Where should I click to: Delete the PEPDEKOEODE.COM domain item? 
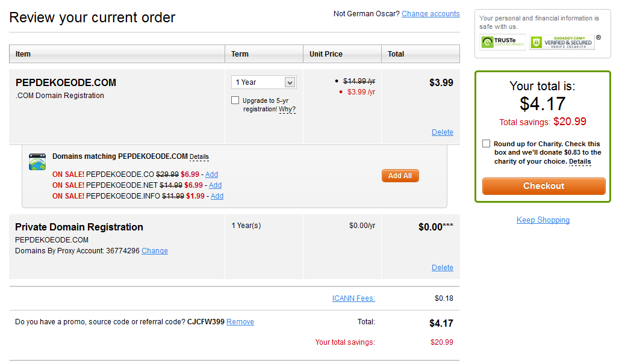[x=442, y=132]
